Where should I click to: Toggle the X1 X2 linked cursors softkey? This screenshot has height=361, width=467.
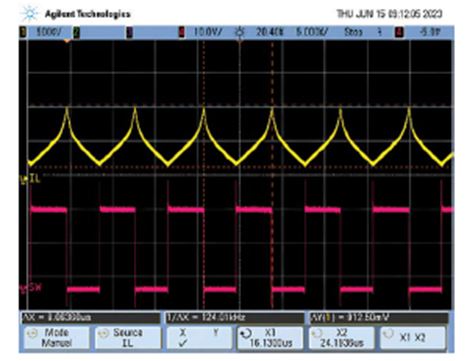tap(413, 338)
